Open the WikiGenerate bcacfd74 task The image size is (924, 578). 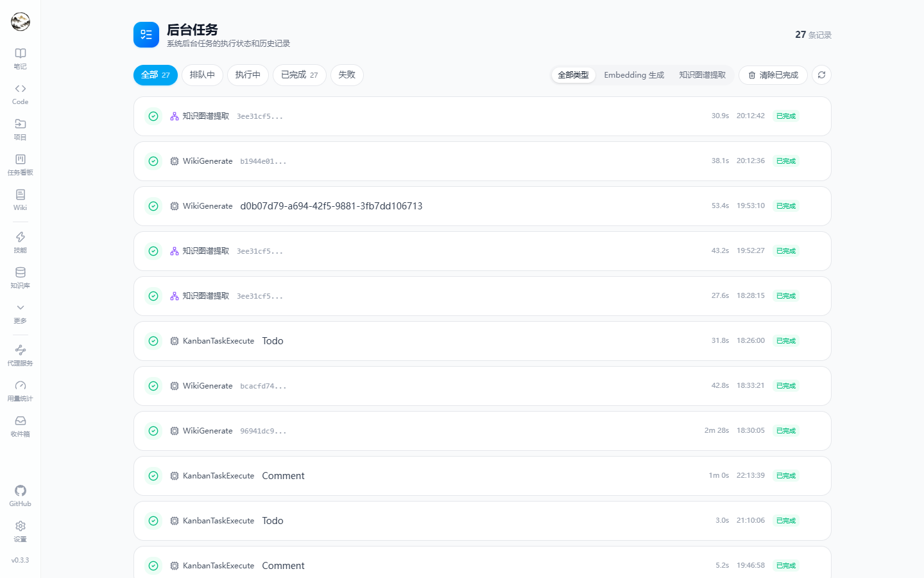[x=483, y=386]
